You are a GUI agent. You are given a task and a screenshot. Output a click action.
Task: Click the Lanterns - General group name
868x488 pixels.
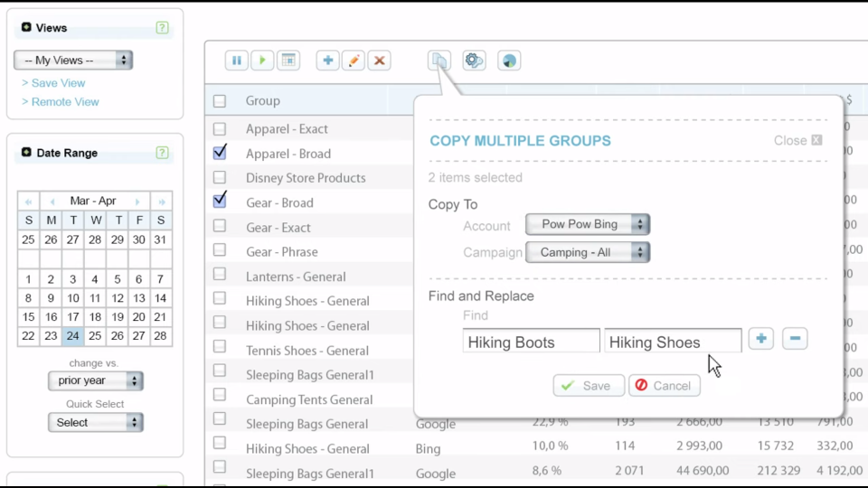[x=296, y=277]
